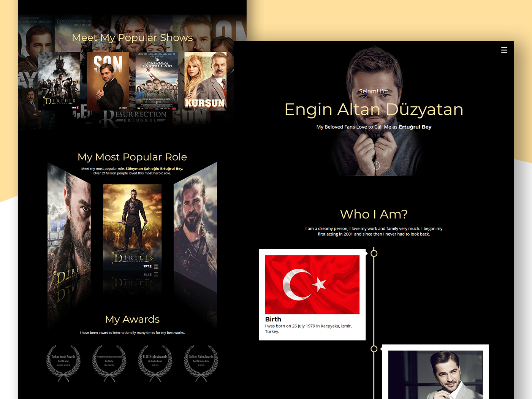Click the "My Most Popular Role" heading
This screenshot has width=532, height=399.
[132, 157]
